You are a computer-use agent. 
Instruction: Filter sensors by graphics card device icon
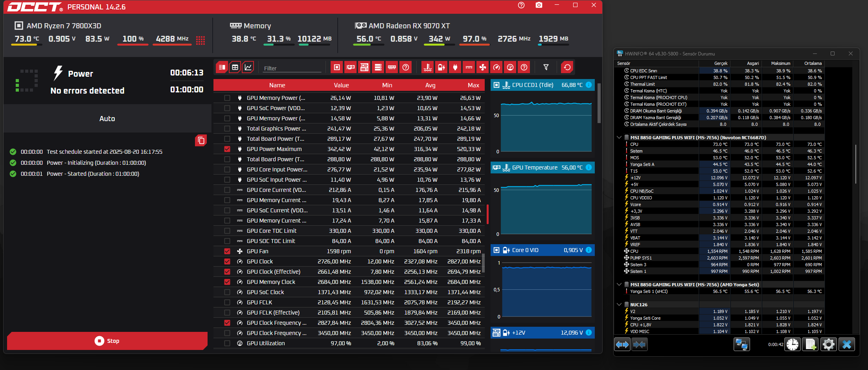[351, 67]
